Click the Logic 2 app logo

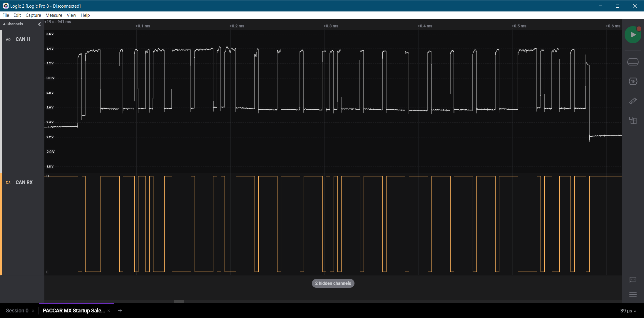[6, 6]
